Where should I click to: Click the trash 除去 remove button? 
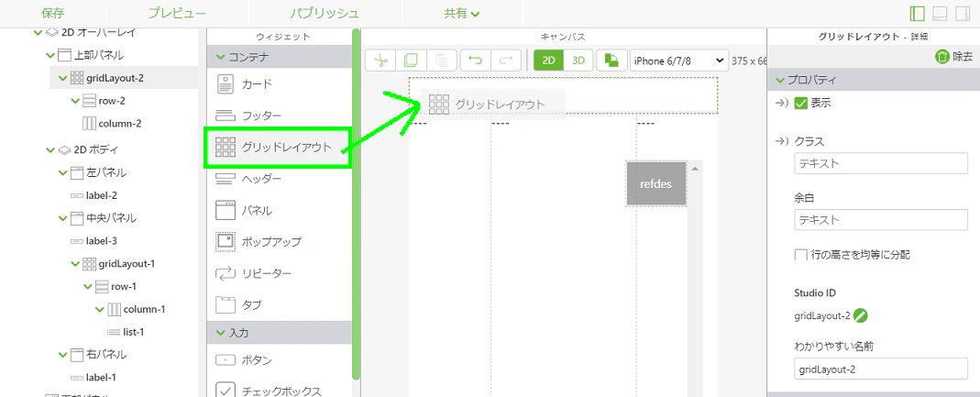(953, 57)
